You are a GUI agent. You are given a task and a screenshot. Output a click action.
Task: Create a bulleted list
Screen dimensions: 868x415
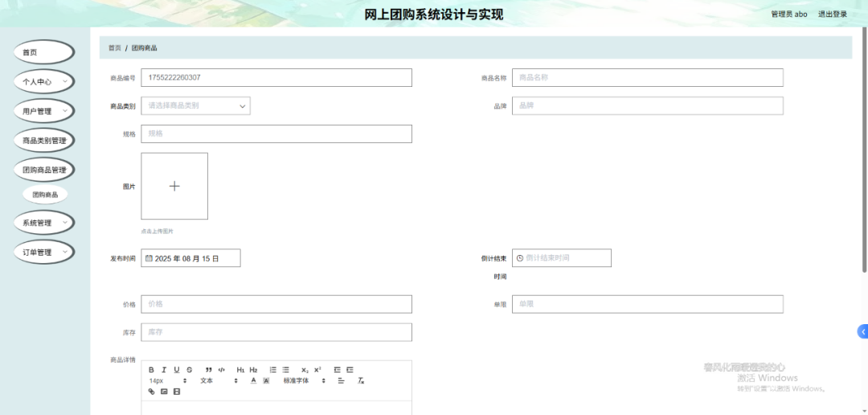285,370
